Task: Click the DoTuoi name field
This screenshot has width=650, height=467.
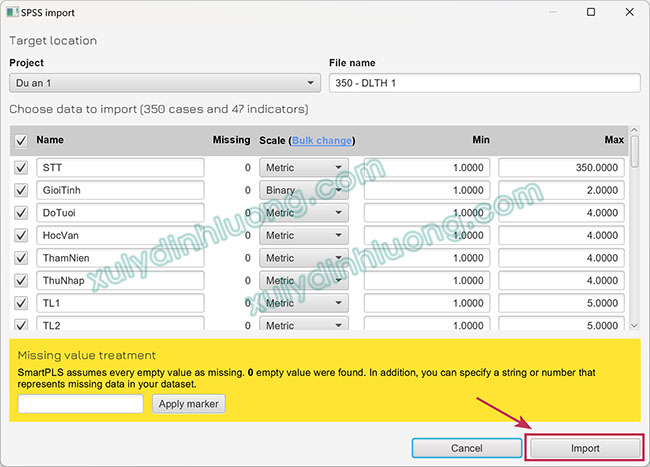Action: click(120, 212)
